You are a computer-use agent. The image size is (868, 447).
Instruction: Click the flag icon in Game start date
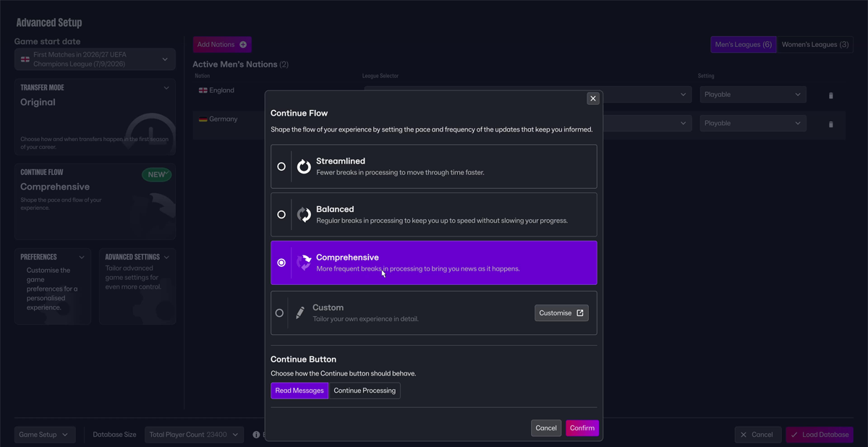(25, 59)
